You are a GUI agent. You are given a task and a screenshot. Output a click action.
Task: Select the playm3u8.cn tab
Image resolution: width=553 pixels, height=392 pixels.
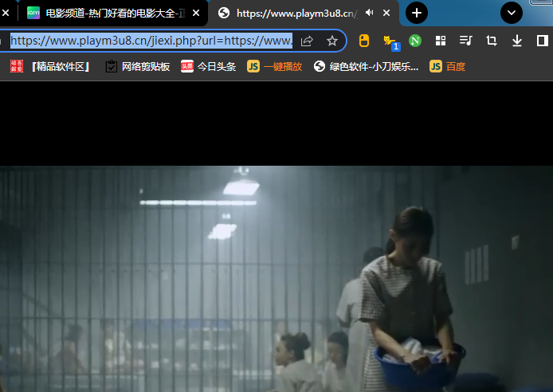pyautogui.click(x=296, y=14)
